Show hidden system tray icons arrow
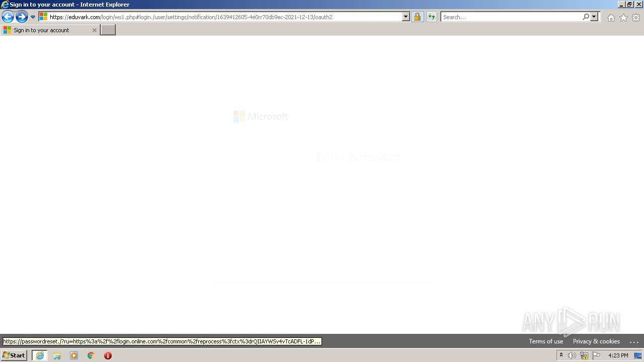The image size is (644, 362). [x=561, y=355]
